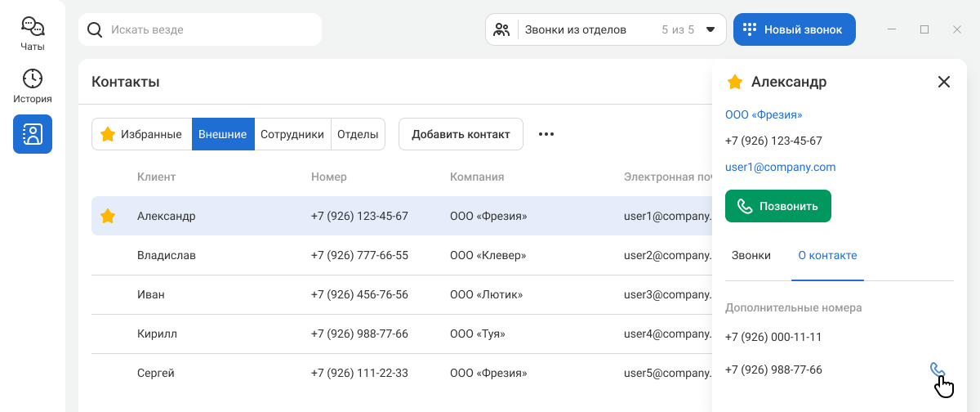This screenshot has width=980, height=412.
Task: Open the Звонки tab in contact panel
Action: pyautogui.click(x=751, y=255)
